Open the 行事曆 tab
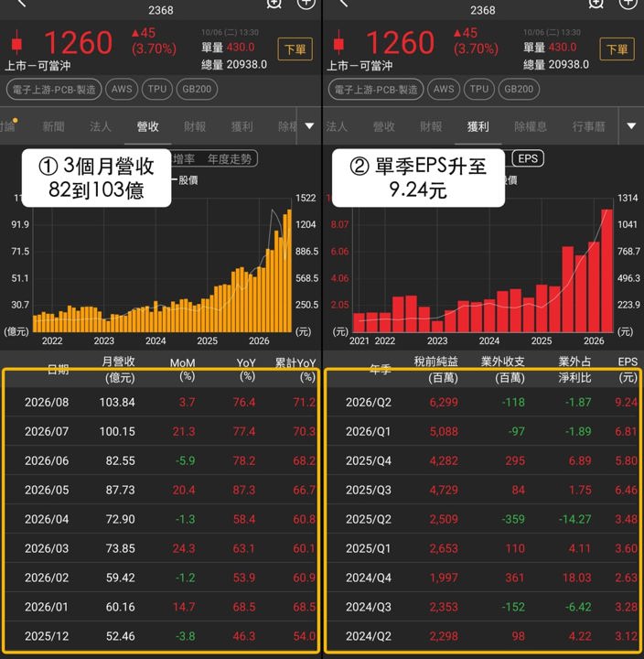644x659 pixels. pyautogui.click(x=588, y=126)
